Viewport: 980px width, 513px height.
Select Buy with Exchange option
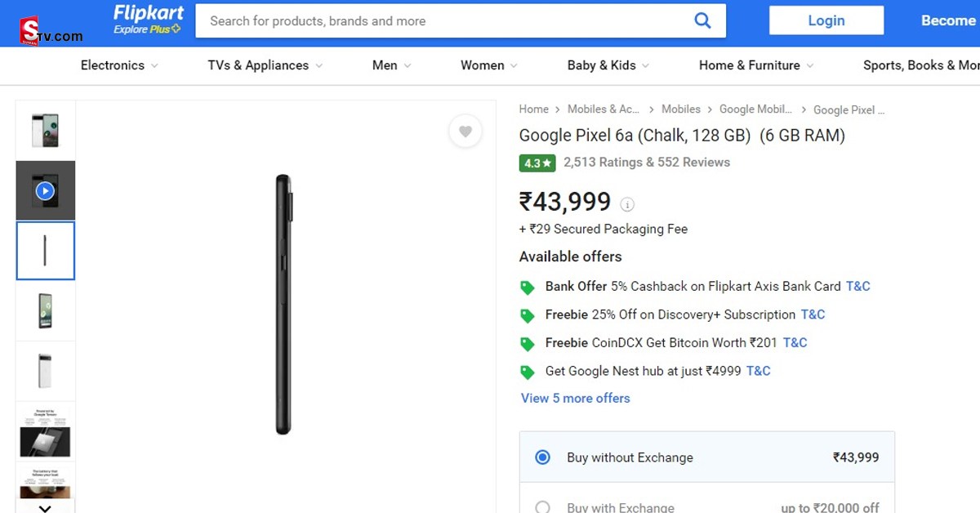pos(542,507)
